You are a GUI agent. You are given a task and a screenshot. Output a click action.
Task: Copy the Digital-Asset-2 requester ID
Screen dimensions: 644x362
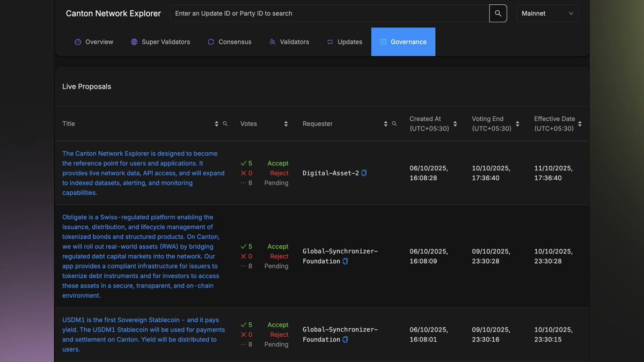coord(364,173)
